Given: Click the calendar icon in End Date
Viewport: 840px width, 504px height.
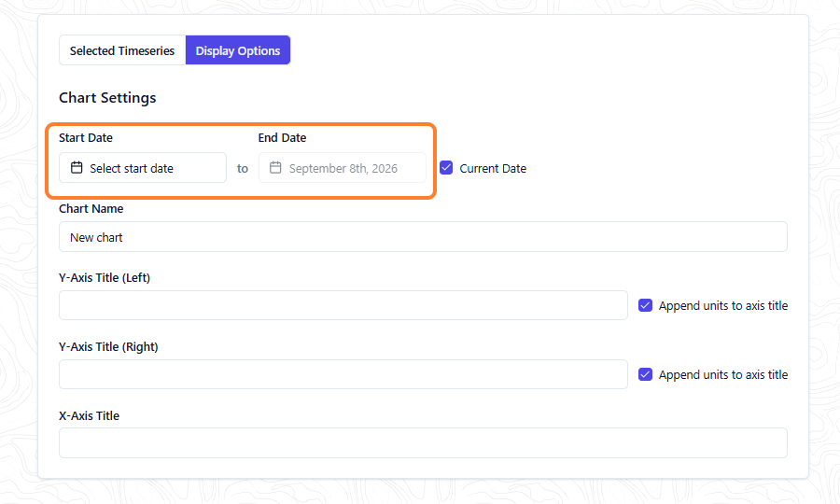Looking at the screenshot, I should point(275,168).
